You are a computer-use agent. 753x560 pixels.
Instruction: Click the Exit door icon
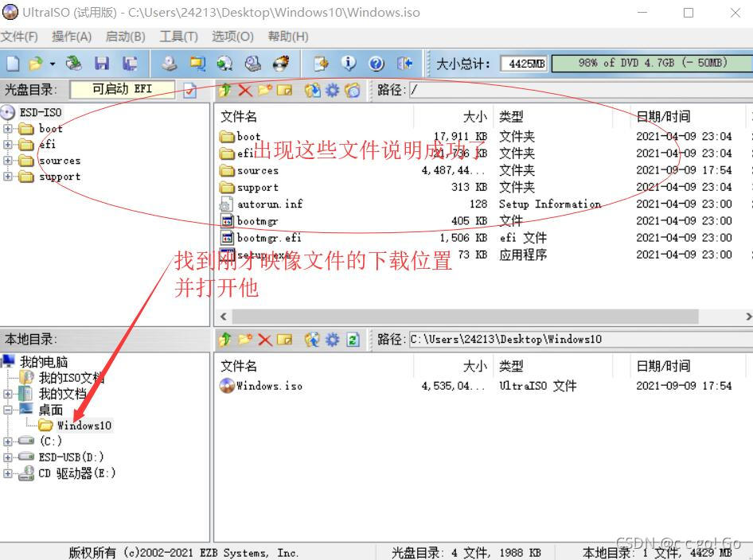(404, 64)
